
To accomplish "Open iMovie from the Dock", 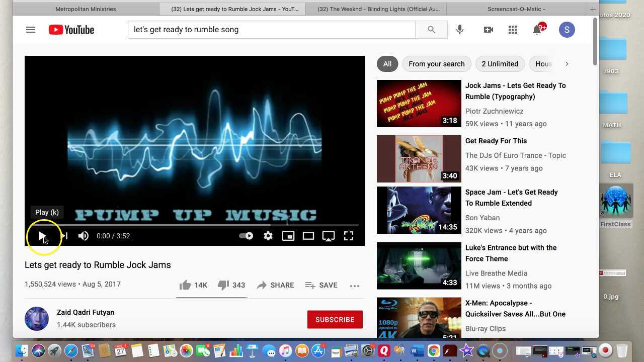I will click(x=466, y=350).
